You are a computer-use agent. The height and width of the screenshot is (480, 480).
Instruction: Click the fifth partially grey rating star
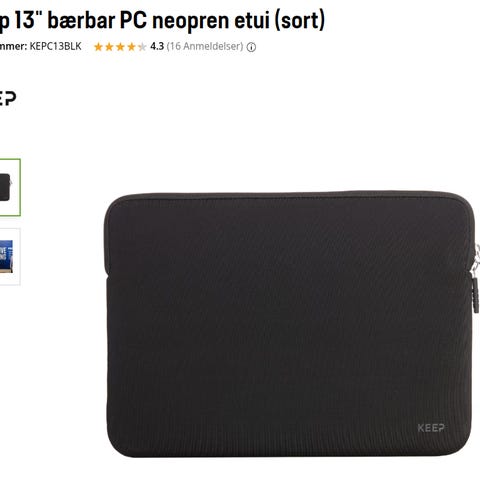pyautogui.click(x=142, y=47)
